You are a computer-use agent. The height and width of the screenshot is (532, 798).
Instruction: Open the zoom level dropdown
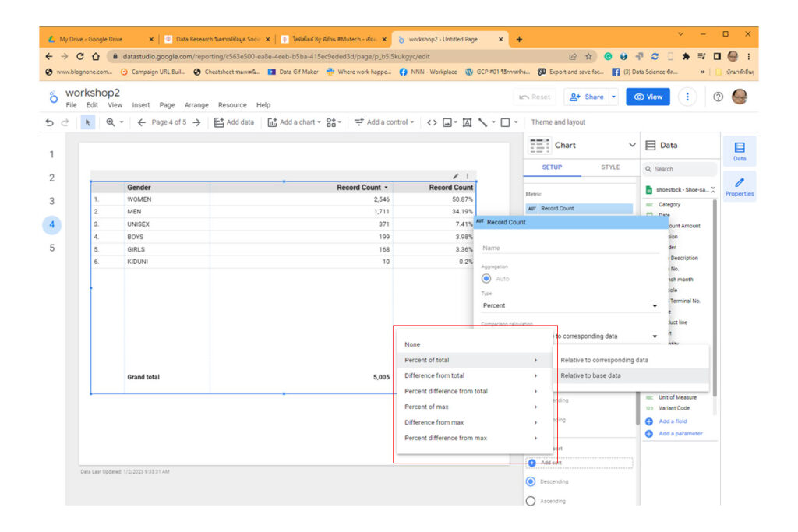coord(115,122)
